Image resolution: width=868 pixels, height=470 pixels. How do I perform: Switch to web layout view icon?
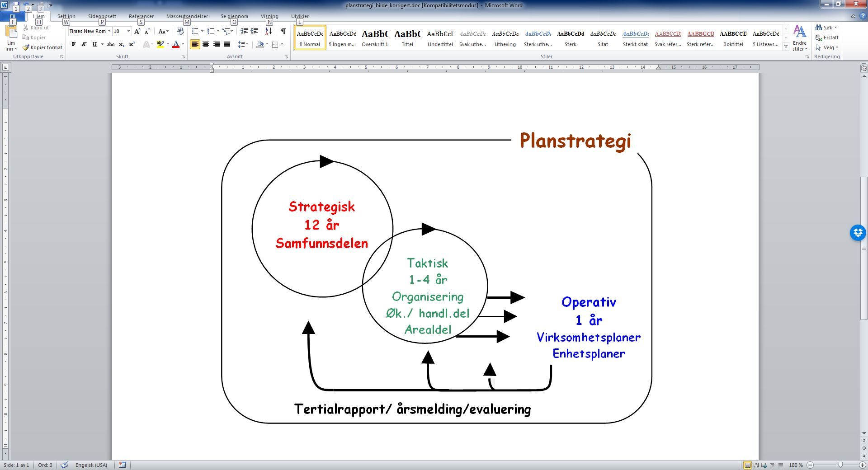pyautogui.click(x=764, y=465)
